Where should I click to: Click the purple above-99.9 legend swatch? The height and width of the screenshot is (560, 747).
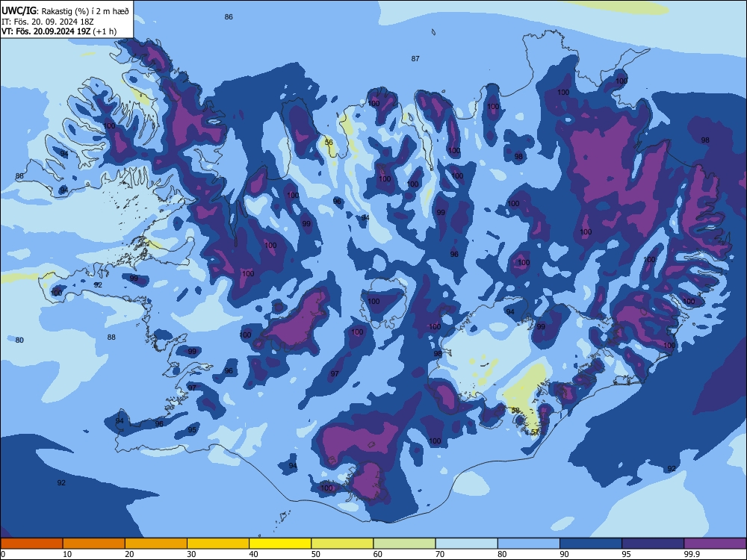[715, 544]
